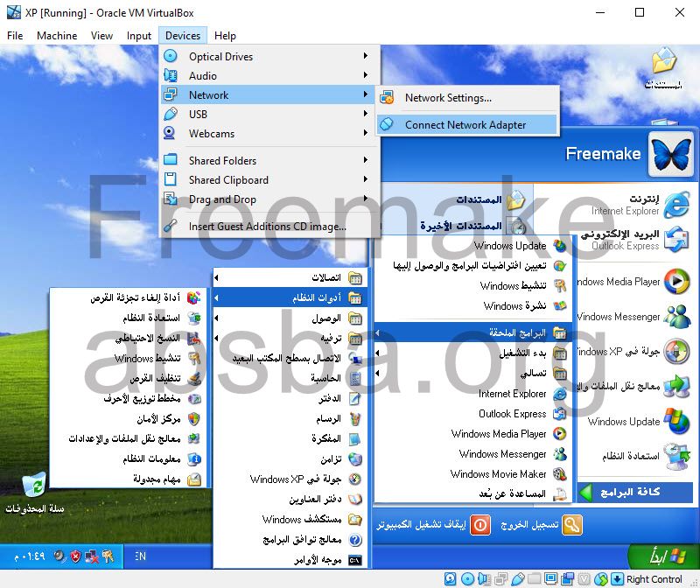Open the Input menu

coord(139,36)
